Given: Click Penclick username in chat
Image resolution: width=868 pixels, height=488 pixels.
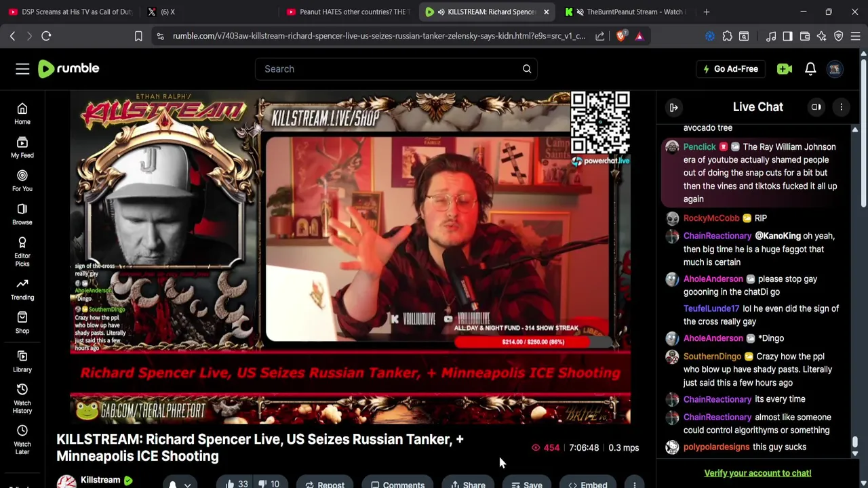Looking at the screenshot, I should tap(699, 147).
